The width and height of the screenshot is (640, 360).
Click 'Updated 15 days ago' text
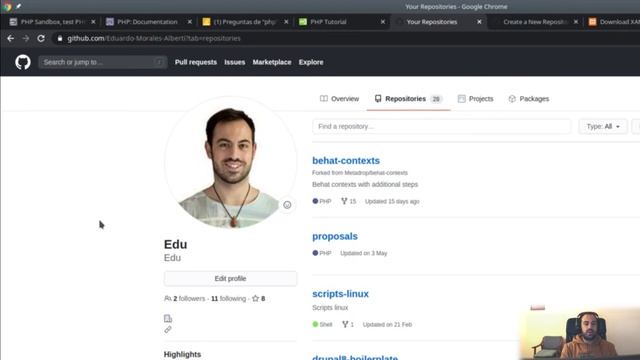(392, 201)
